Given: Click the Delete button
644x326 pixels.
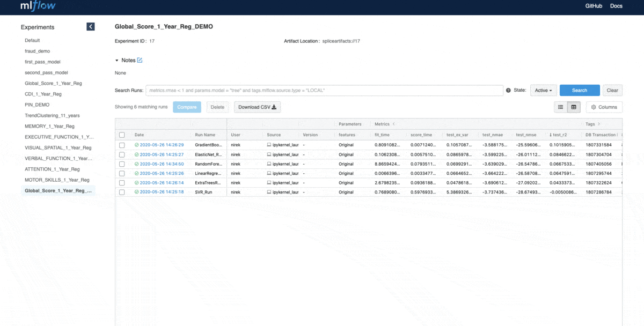Looking at the screenshot, I should [x=217, y=107].
